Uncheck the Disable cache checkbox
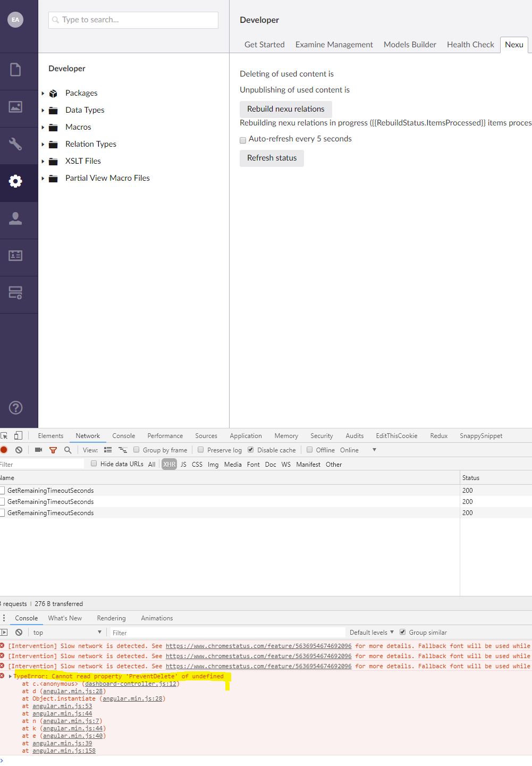532x766 pixels. tap(251, 450)
